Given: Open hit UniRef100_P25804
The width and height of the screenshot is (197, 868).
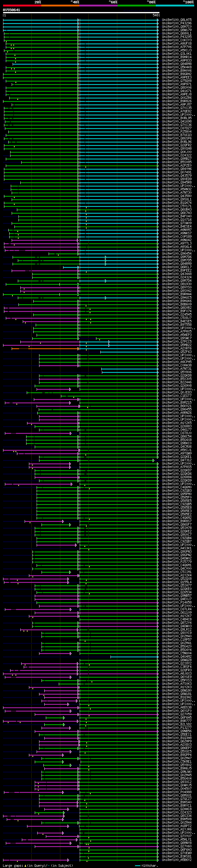Looking at the screenshot, I should 177,132.
